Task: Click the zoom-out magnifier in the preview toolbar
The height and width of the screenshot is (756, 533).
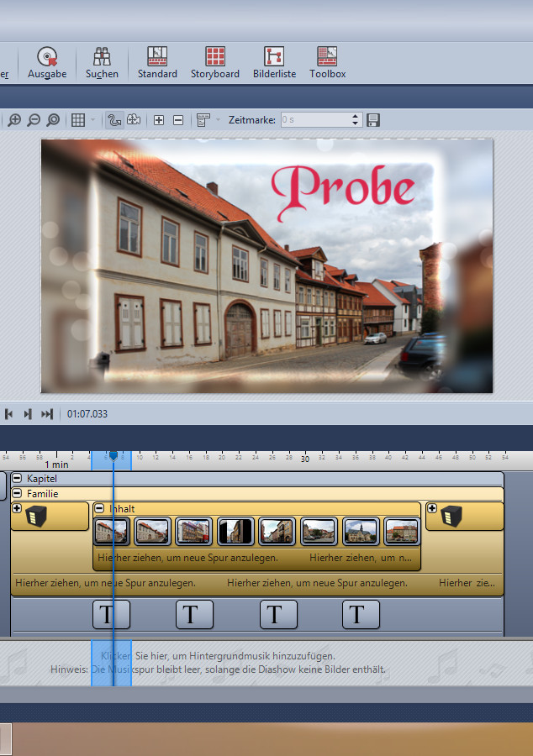Action: (x=34, y=120)
